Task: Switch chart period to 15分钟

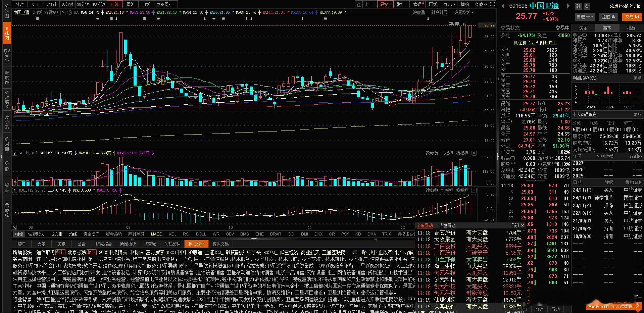Action: 67,4
